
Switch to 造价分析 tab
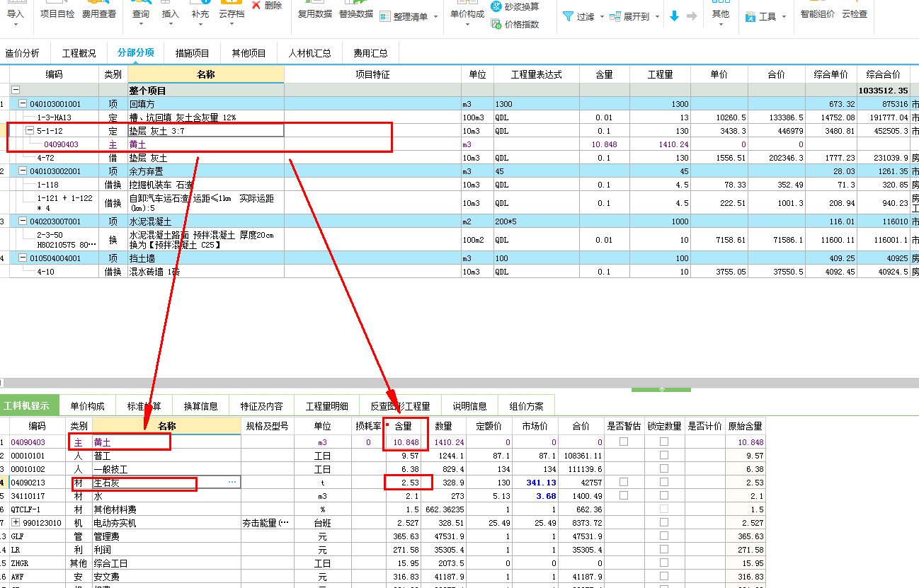tap(23, 53)
